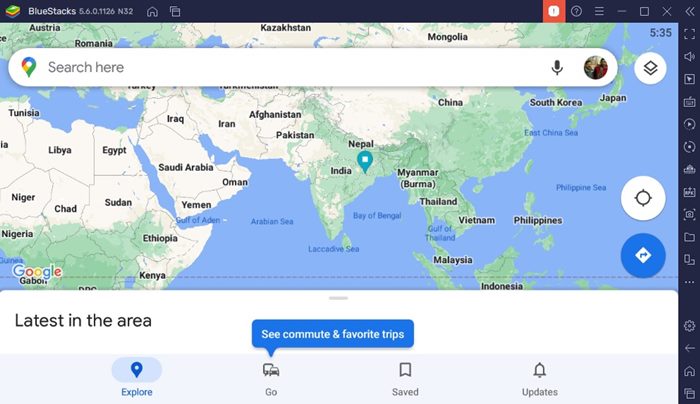
Task: Open BlueStacks help question-mark icon
Action: pos(576,11)
